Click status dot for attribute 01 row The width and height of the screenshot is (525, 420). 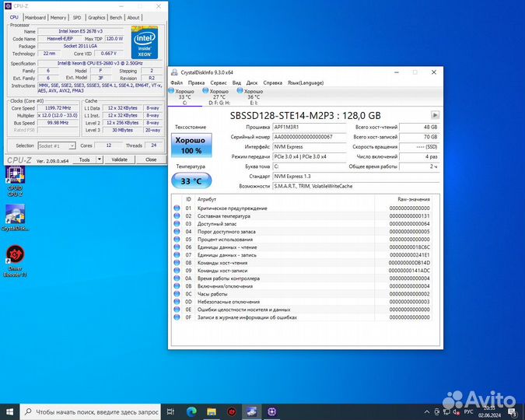click(x=177, y=208)
